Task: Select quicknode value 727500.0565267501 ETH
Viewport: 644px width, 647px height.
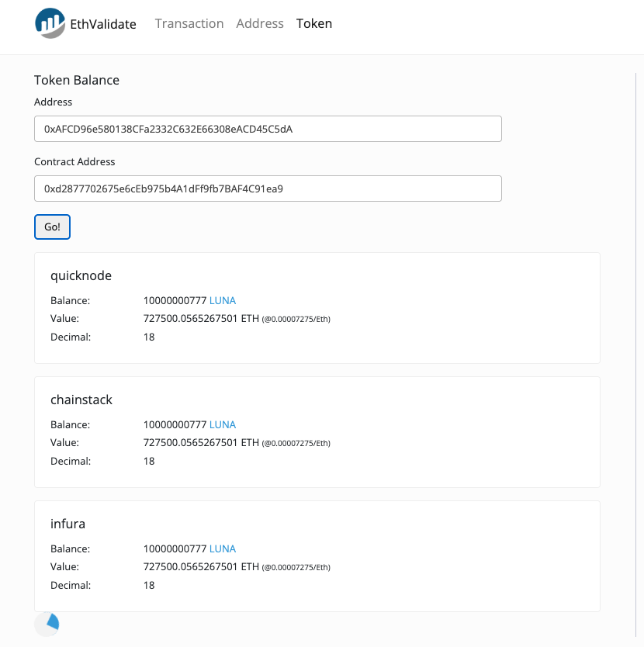Action: pyautogui.click(x=201, y=319)
